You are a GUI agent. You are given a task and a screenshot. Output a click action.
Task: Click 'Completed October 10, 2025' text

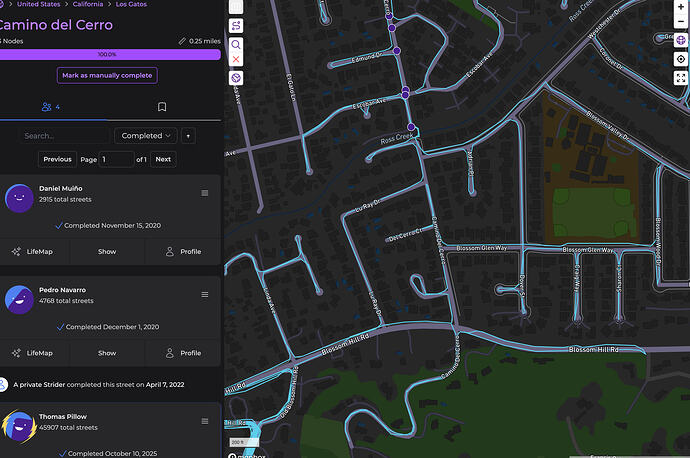(112, 454)
